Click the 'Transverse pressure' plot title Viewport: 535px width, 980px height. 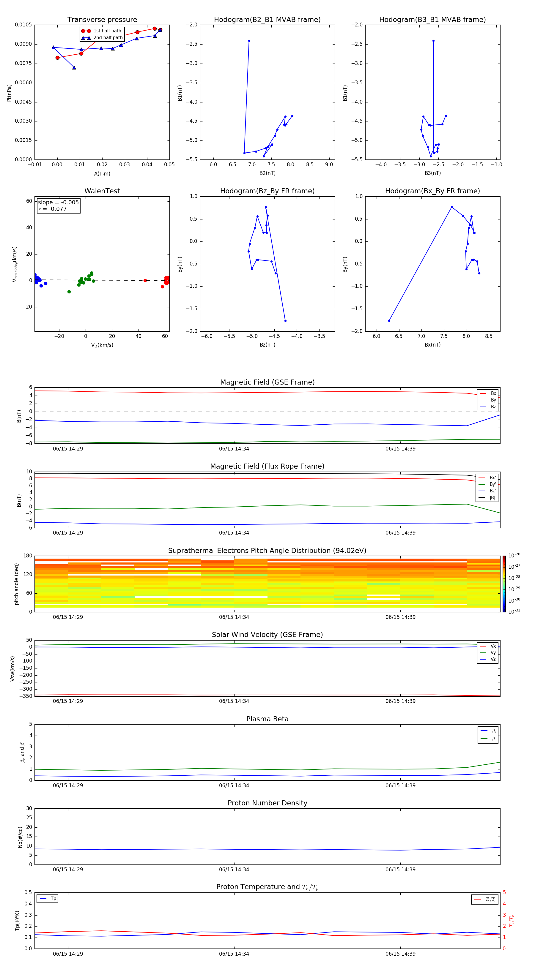click(x=102, y=19)
